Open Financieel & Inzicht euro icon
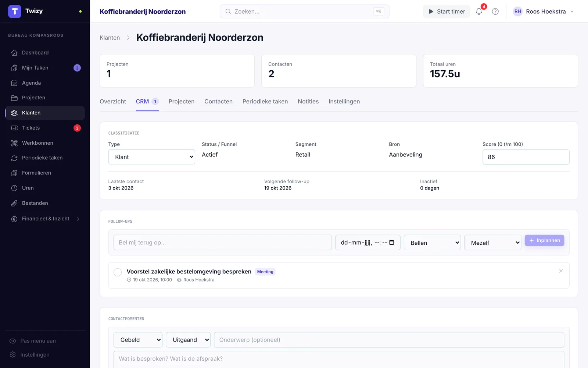The image size is (588, 368). point(14,219)
